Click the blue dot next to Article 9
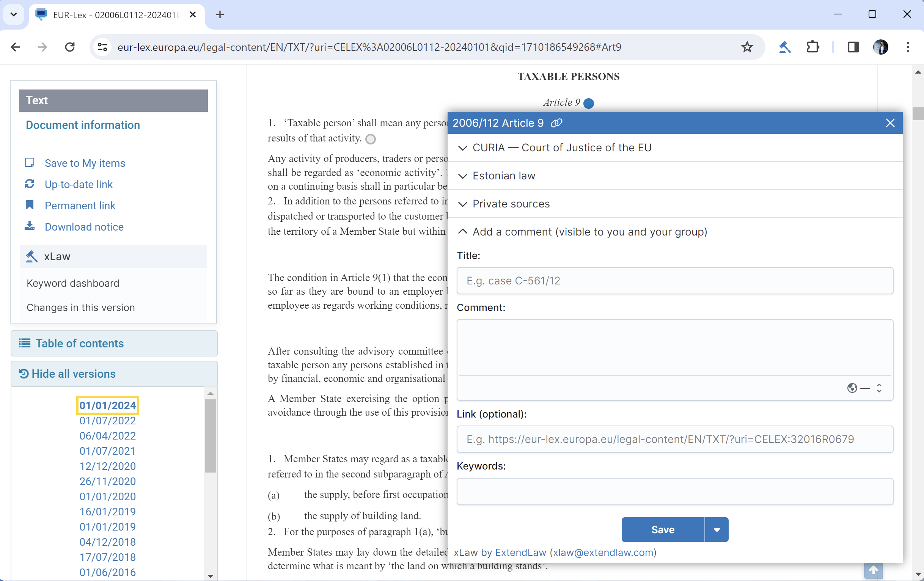Viewport: 924px width, 581px height. click(x=588, y=103)
